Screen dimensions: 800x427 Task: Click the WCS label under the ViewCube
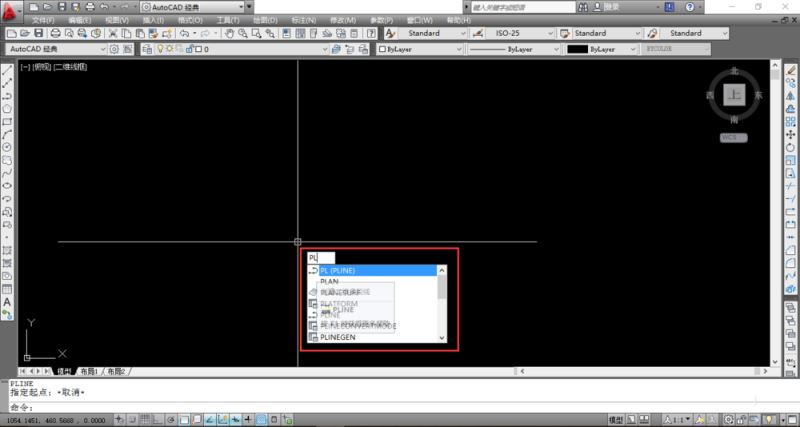tap(734, 138)
